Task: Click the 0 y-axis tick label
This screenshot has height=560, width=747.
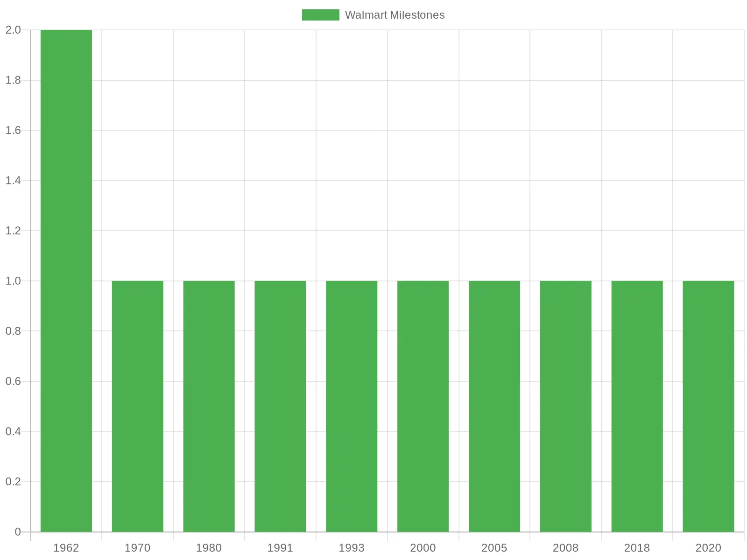Action: [18, 532]
